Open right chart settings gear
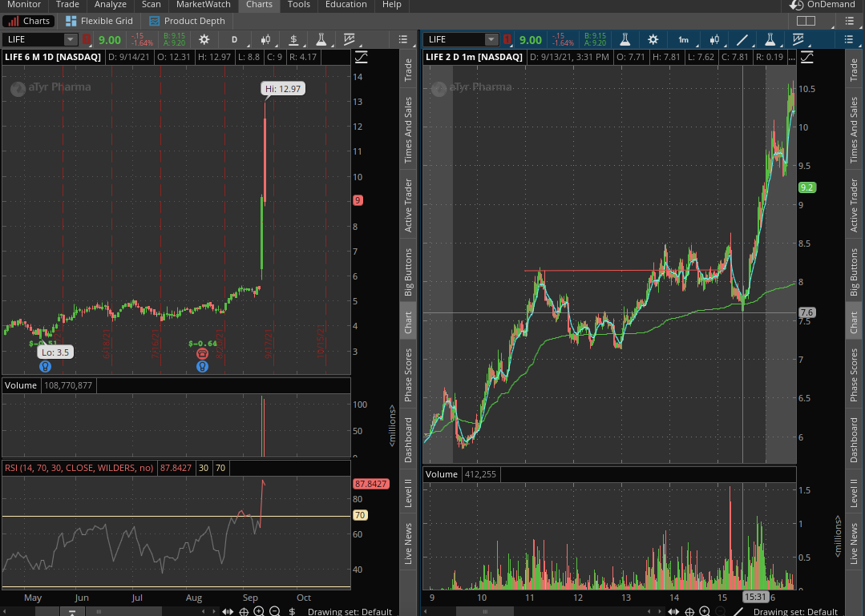The width and height of the screenshot is (865, 616). (653, 40)
